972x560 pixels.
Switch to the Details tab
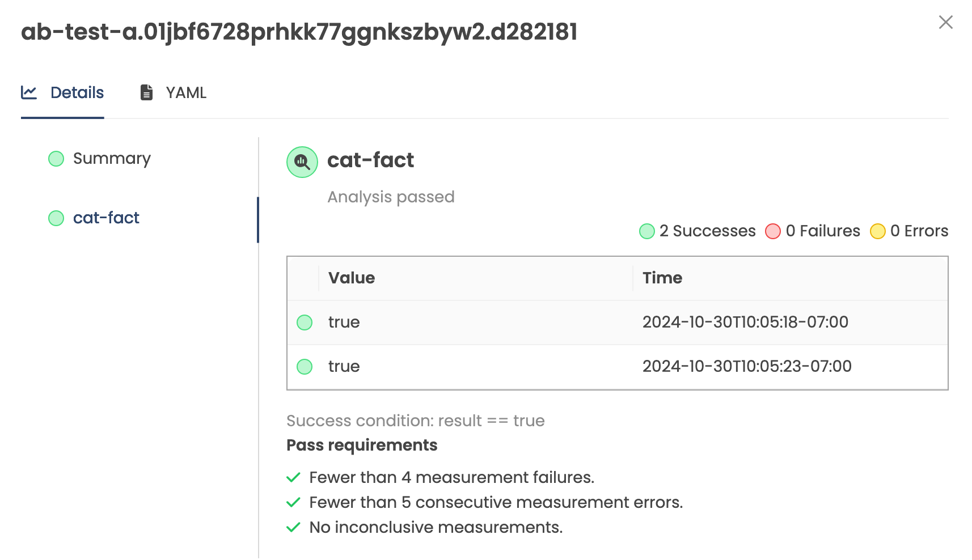click(x=77, y=92)
